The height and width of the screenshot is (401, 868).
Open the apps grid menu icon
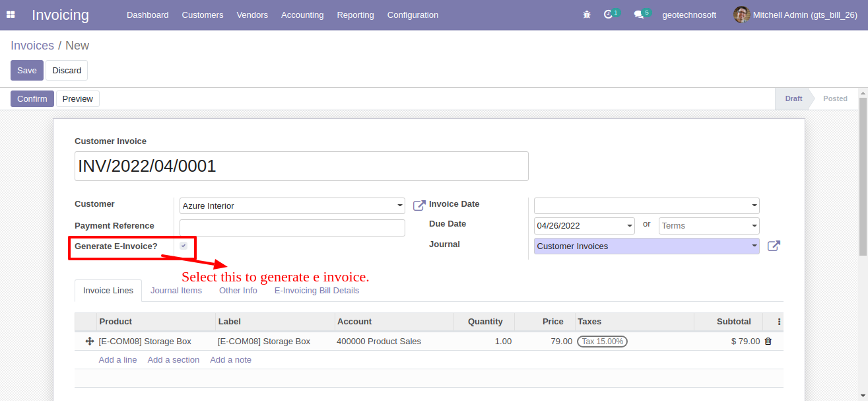(11, 15)
